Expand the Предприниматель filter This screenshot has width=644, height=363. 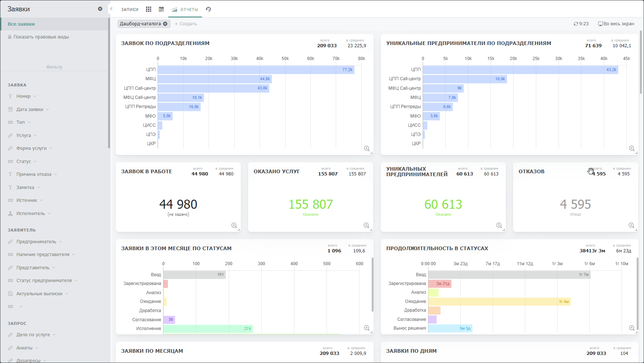pos(60,242)
